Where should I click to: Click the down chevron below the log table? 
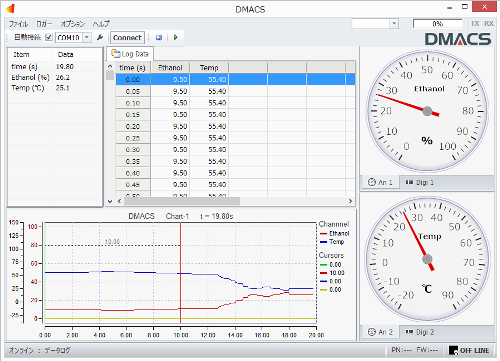click(110, 201)
